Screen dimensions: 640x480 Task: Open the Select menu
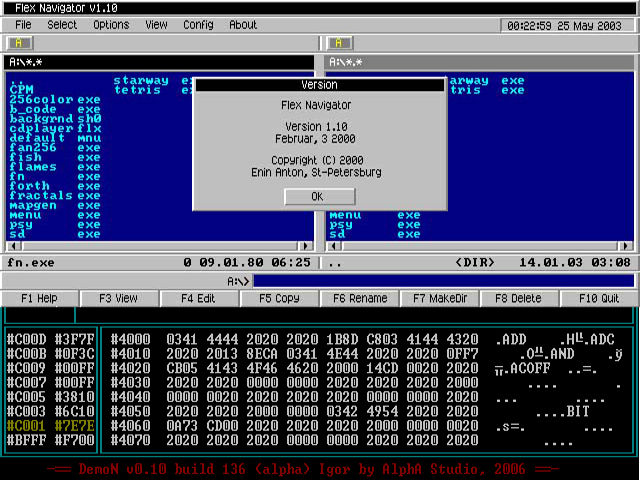pyautogui.click(x=62, y=25)
